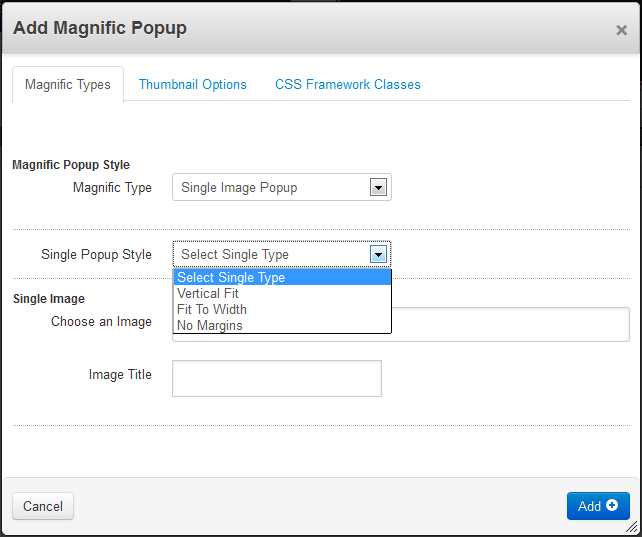This screenshot has width=642, height=537.
Task: Click the Magnific Popup Style heading
Action: 71,165
